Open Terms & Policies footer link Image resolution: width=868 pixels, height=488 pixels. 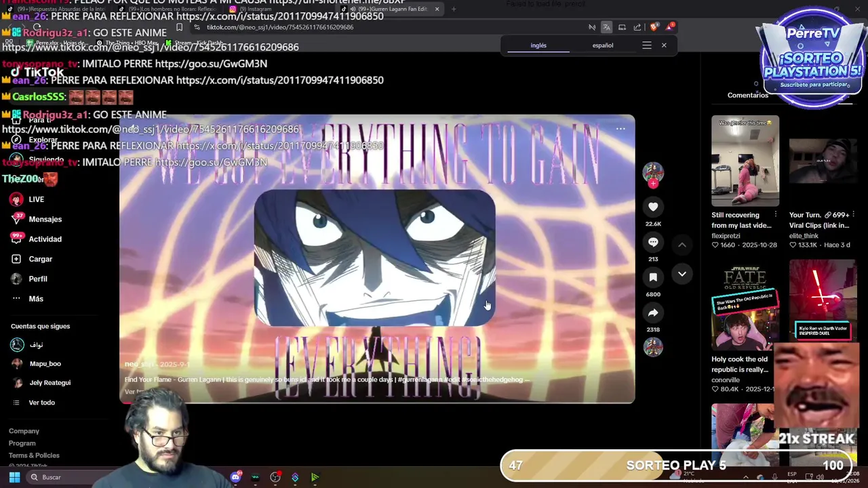pos(34,455)
